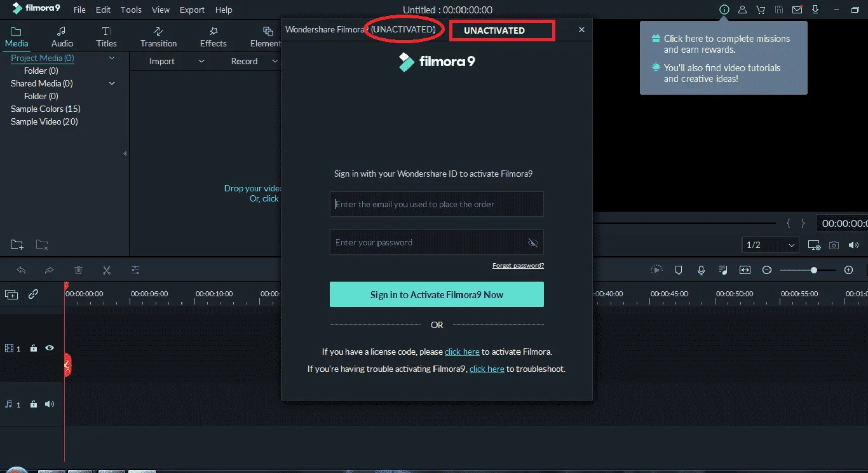Take a snapshot with the camera icon
The width and height of the screenshot is (868, 473).
(834, 245)
